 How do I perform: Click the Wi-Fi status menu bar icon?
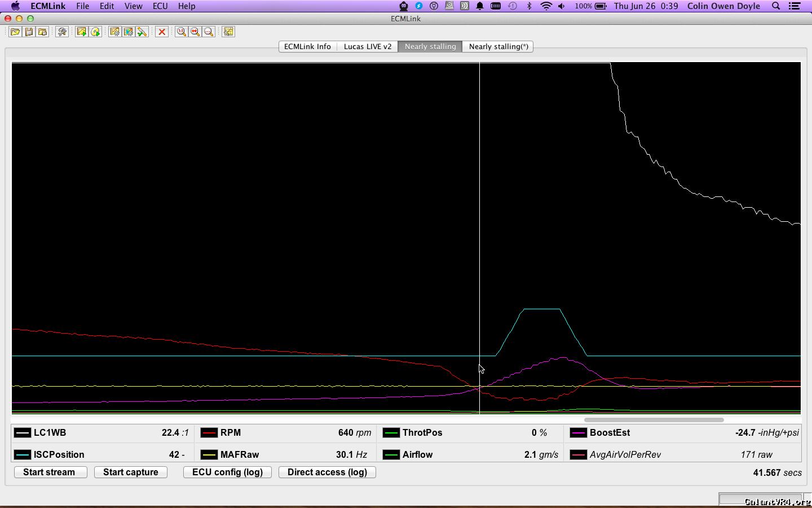click(546, 6)
